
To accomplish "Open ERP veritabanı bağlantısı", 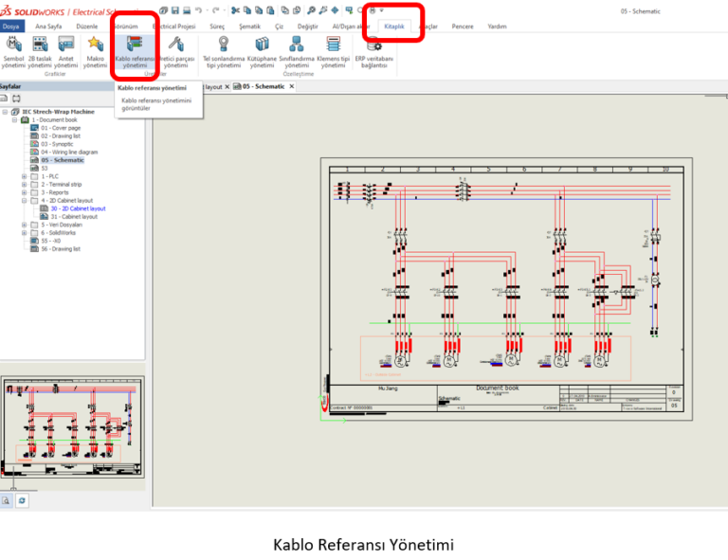I will coord(373,52).
